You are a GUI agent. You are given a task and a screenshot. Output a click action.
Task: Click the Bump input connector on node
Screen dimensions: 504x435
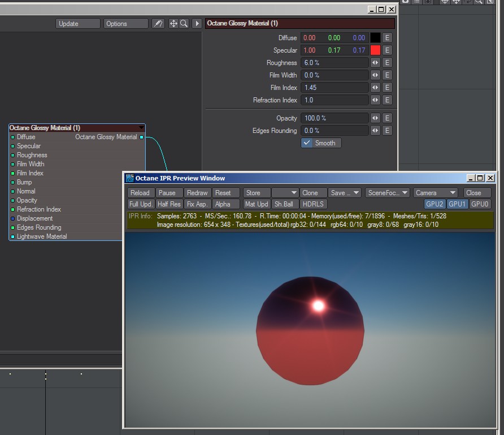[x=13, y=183]
